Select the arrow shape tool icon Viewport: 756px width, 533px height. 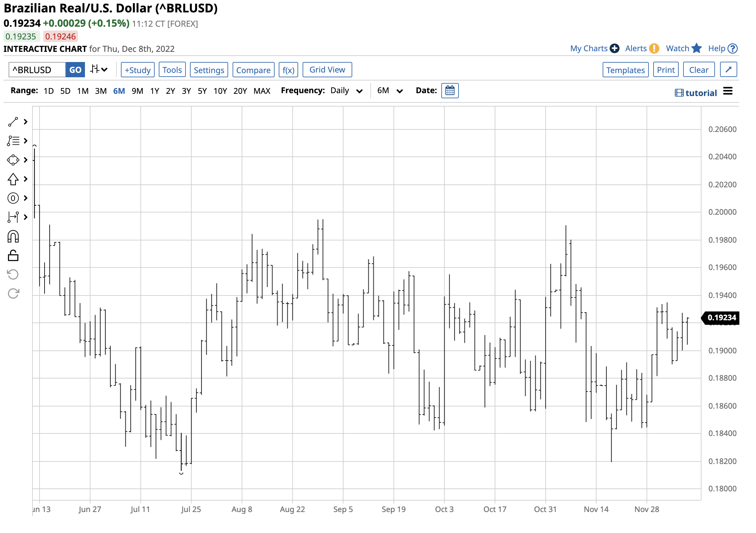[x=13, y=179]
